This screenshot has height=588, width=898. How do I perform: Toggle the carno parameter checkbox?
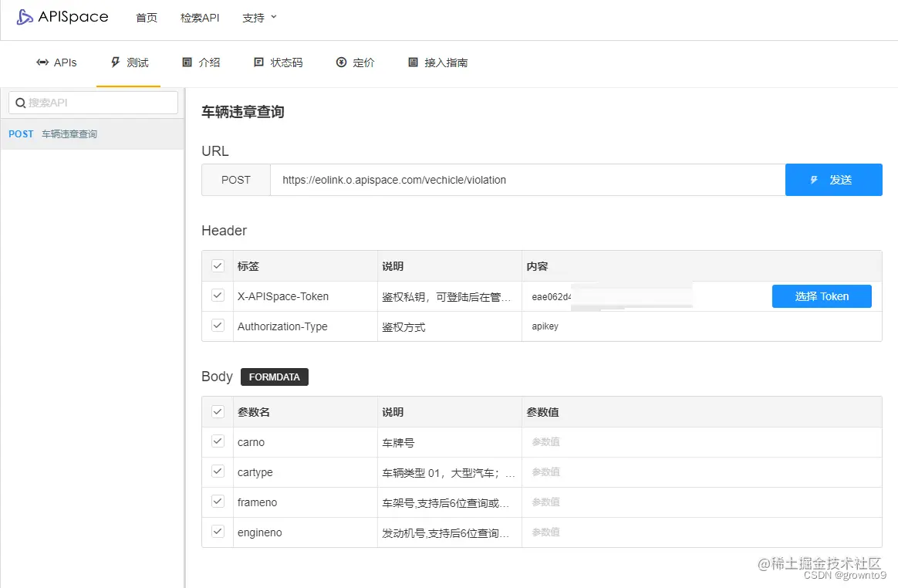tap(217, 441)
